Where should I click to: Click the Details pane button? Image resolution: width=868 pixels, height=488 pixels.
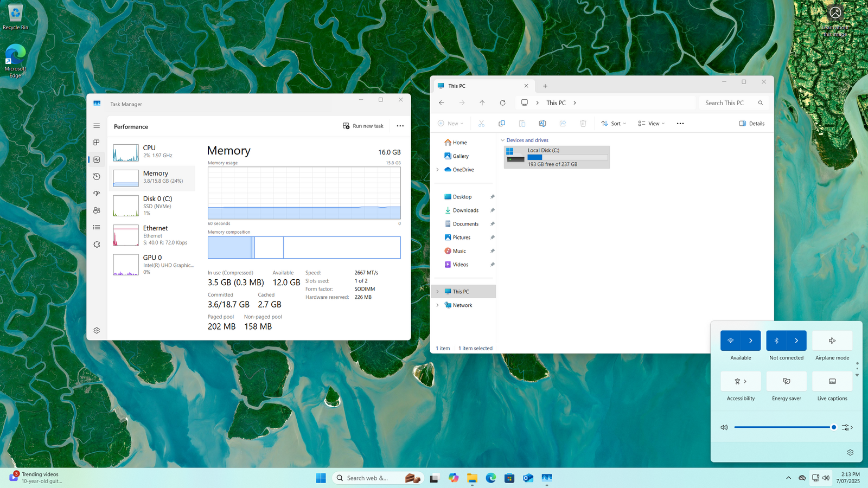pyautogui.click(x=751, y=124)
